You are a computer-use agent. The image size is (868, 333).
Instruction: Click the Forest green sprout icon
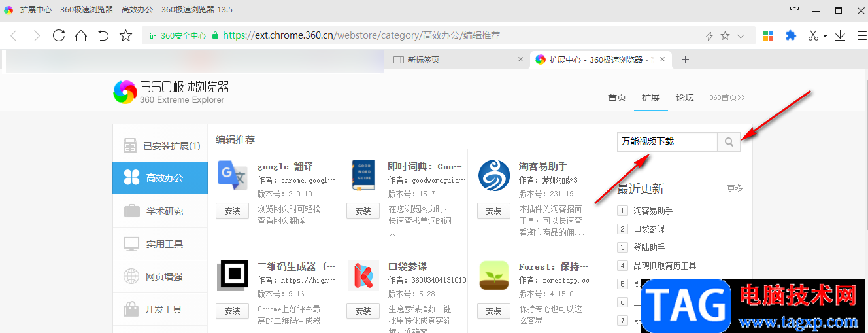pyautogui.click(x=494, y=275)
